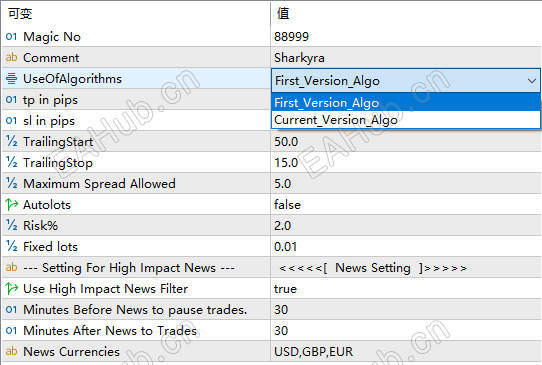Select the TrailingStop parameter label
This screenshot has height=365, width=542.
pyautogui.click(x=58, y=163)
